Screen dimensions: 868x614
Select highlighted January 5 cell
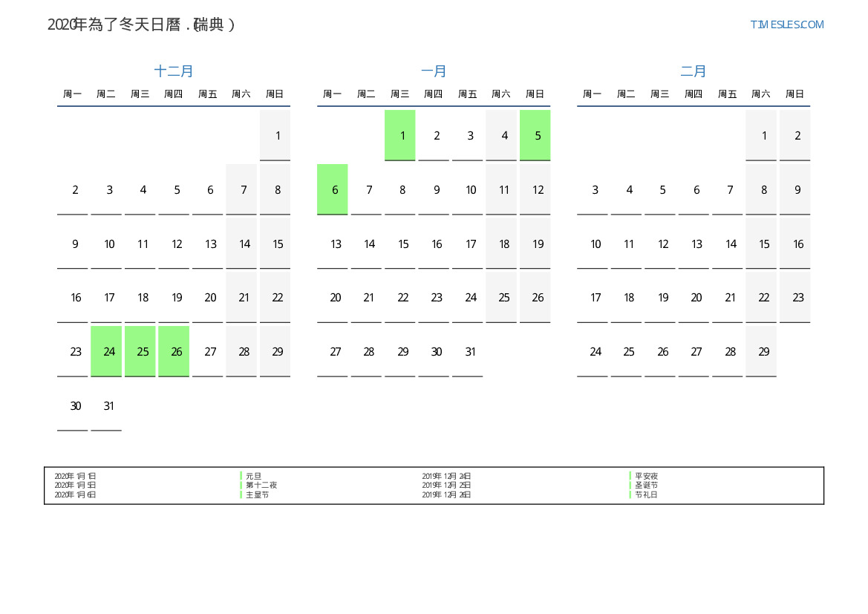point(535,135)
